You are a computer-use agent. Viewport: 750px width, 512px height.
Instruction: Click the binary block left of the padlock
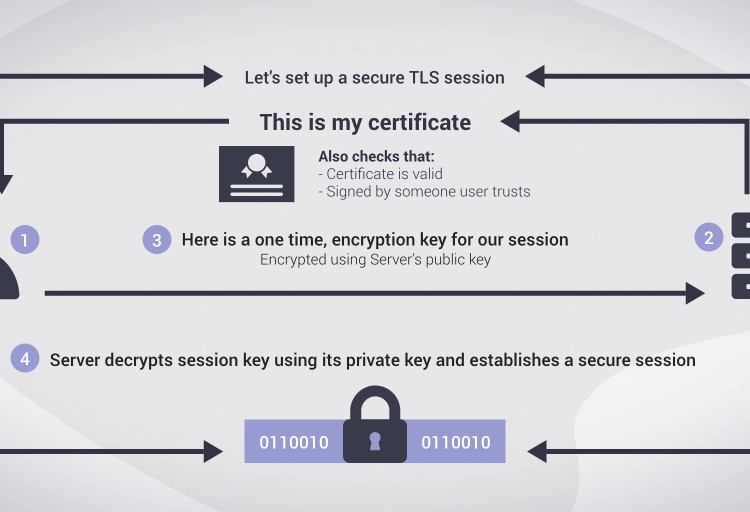tap(294, 442)
